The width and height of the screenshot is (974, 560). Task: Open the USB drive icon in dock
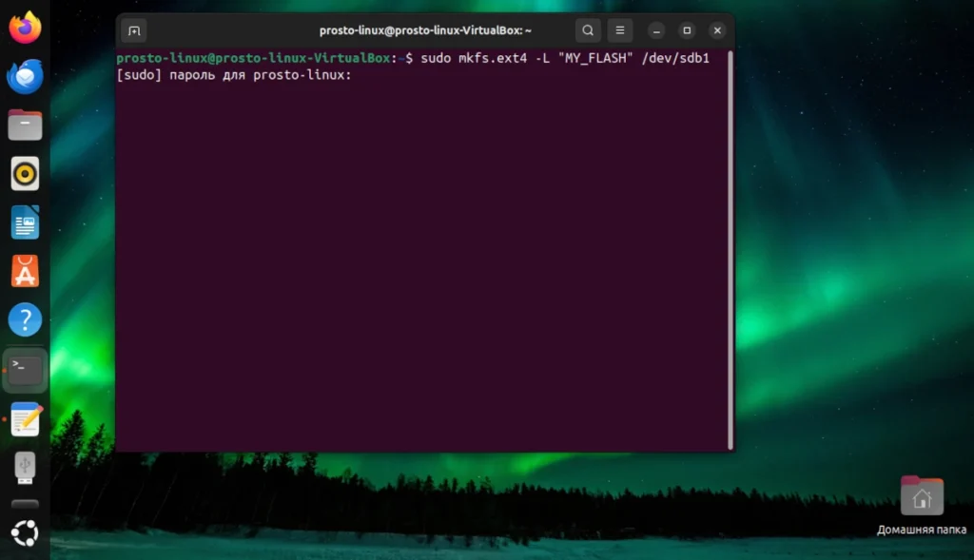click(x=25, y=468)
